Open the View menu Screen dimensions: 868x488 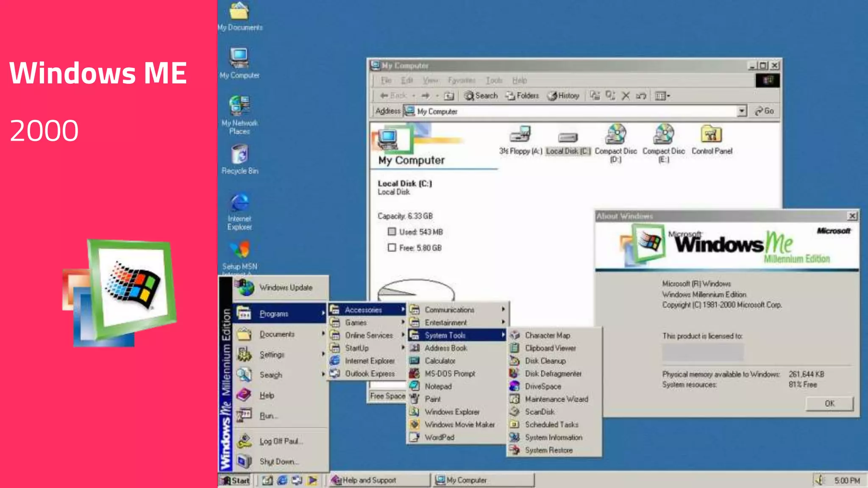click(430, 80)
